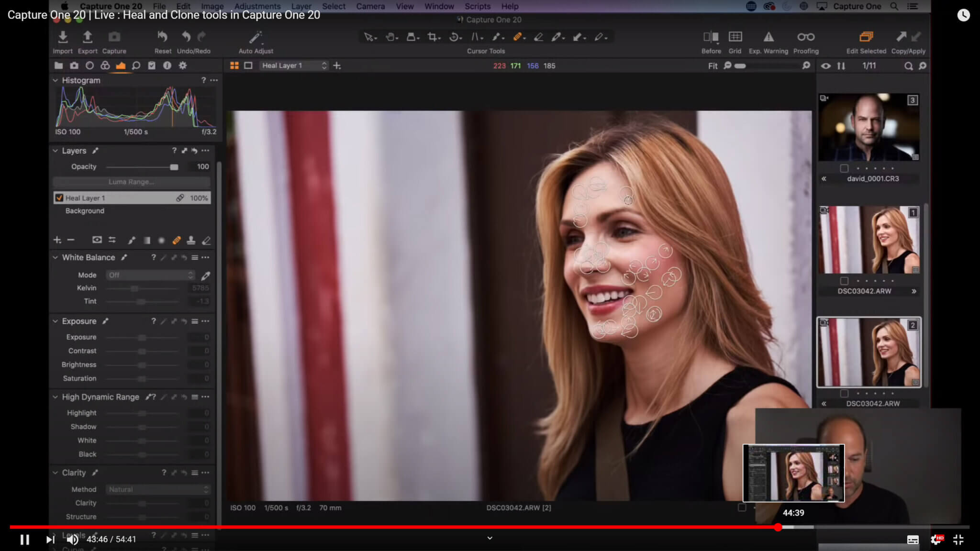Click the Reset arrow icon
This screenshot has height=551, width=980.
[x=163, y=37]
